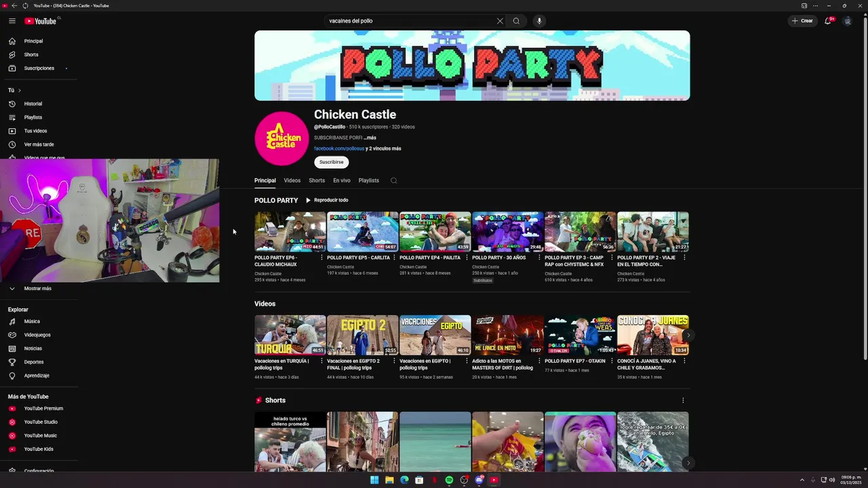Image resolution: width=868 pixels, height=488 pixels.
Task: Open the facebook.com/pollosus link
Action: tap(339, 148)
